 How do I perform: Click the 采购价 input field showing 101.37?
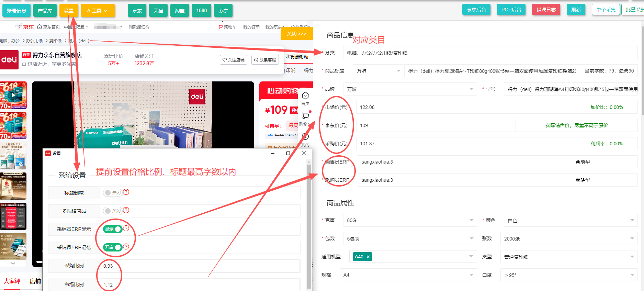point(466,144)
